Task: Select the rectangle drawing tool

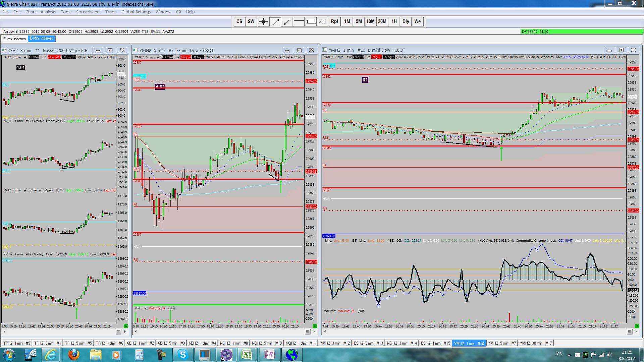Action: 311,22
